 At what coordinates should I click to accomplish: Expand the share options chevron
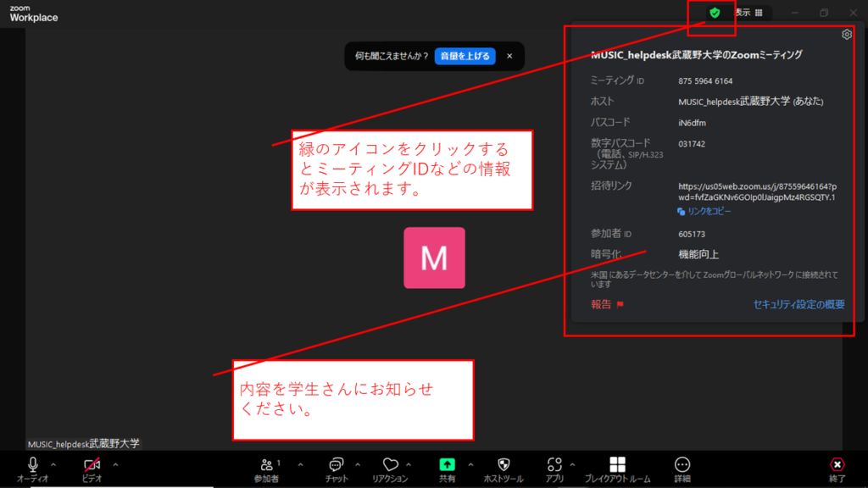[x=470, y=465]
